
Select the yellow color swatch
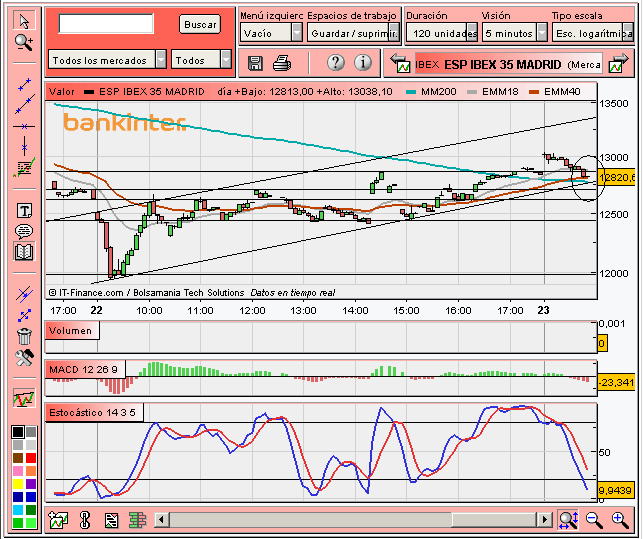click(x=18, y=484)
